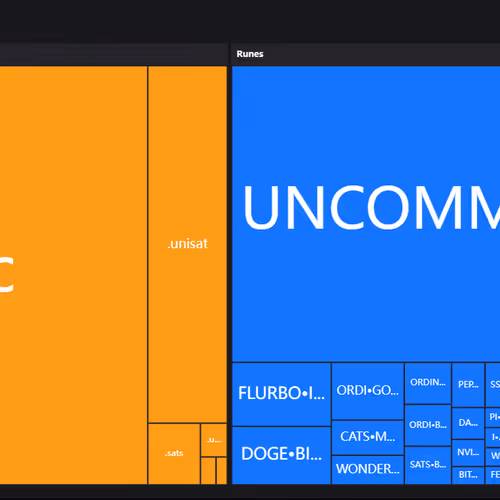The height and width of the screenshot is (500, 500).
Task: Select the small .u... orange tile
Action: (214, 440)
